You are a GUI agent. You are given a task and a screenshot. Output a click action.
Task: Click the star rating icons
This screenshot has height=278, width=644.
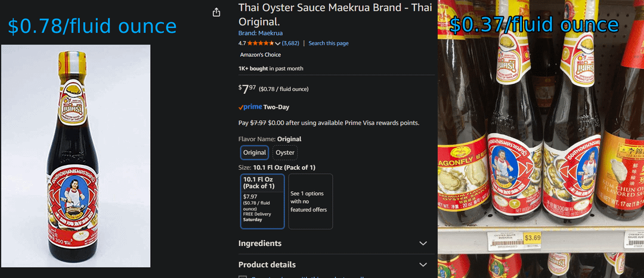point(260,43)
